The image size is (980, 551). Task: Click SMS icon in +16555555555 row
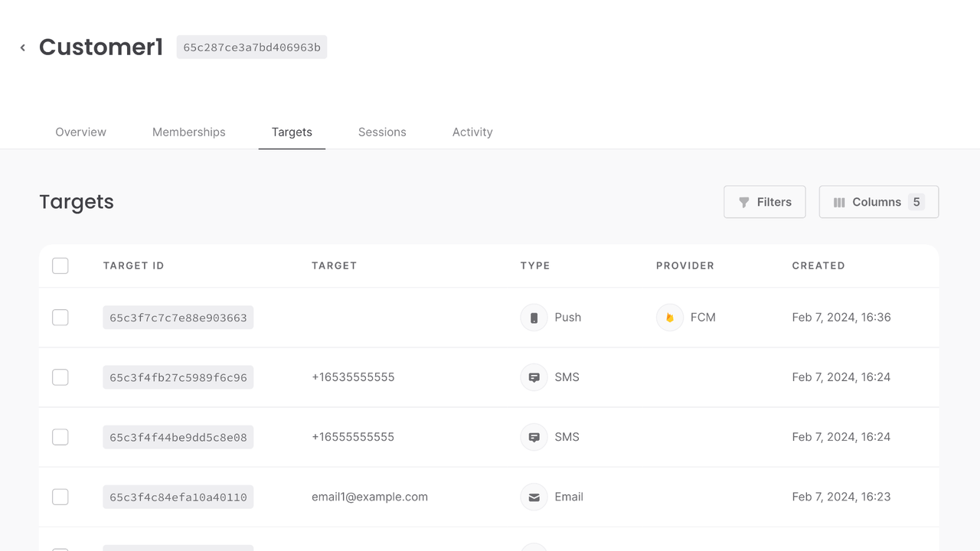[534, 437]
